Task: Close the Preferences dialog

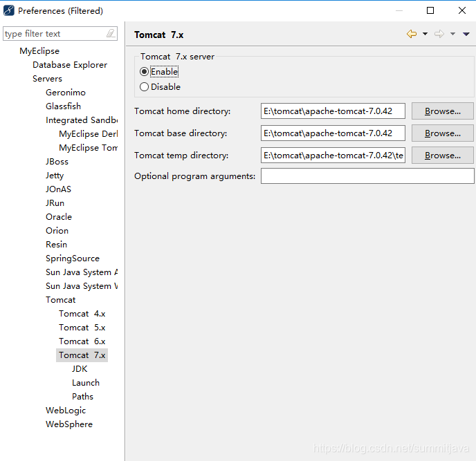Action: (x=462, y=10)
